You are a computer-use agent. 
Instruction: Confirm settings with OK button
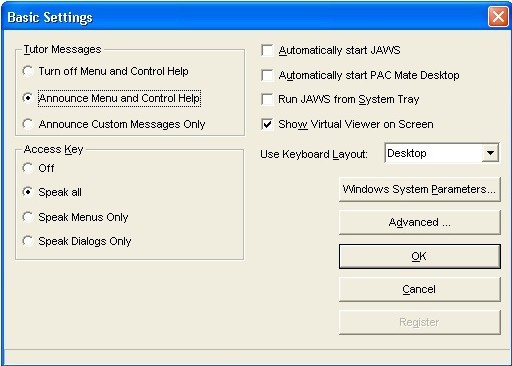coord(420,256)
